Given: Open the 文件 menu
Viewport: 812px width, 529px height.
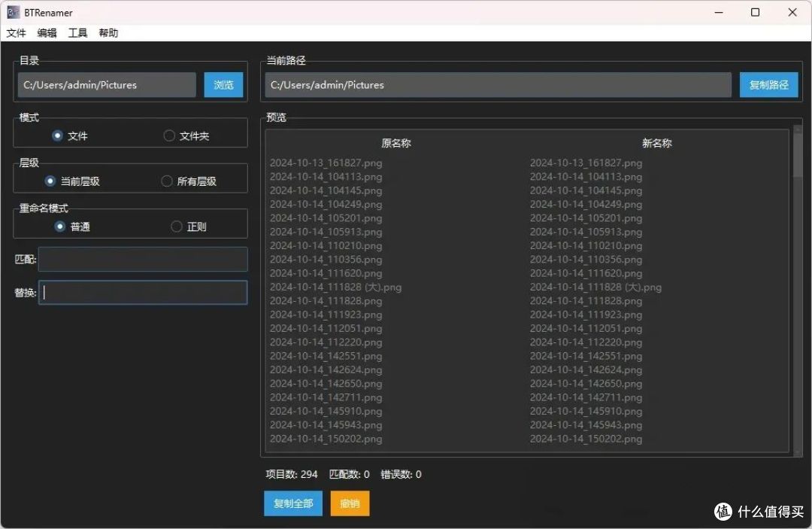Looking at the screenshot, I should (16, 33).
